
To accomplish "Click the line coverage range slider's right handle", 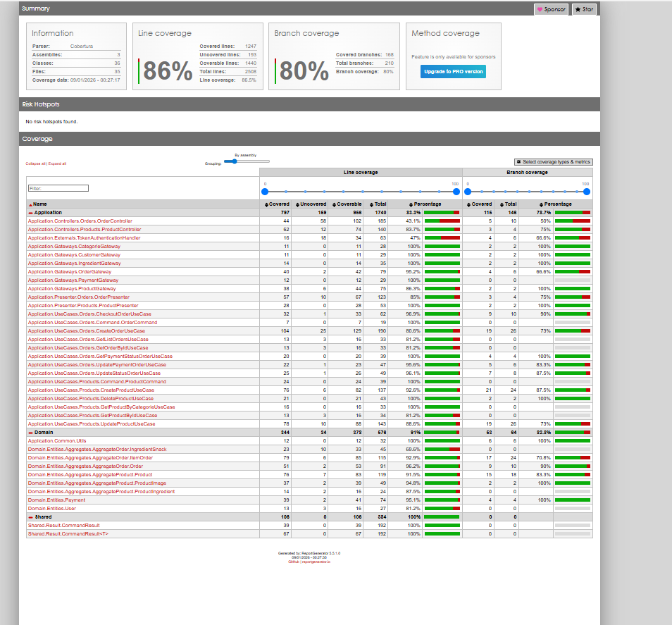I will coord(456,191).
